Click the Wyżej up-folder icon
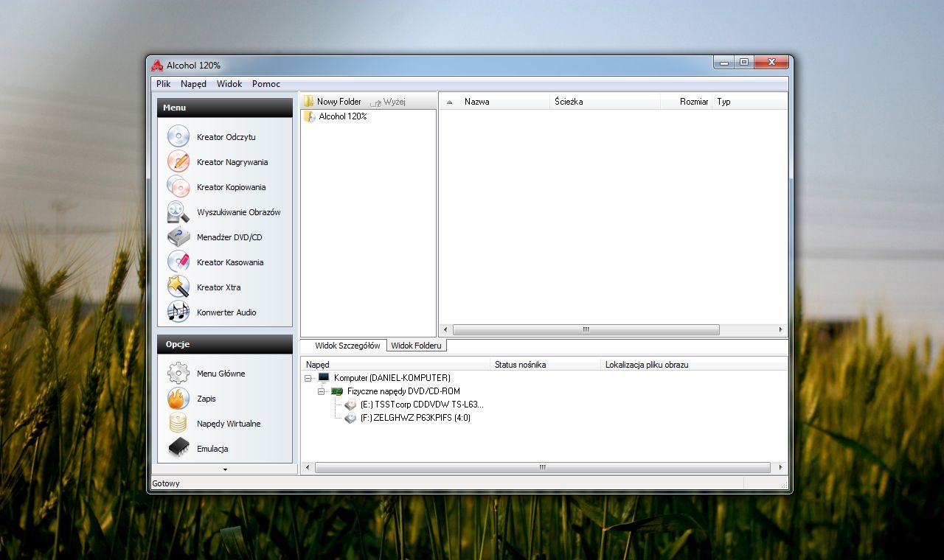 click(375, 102)
